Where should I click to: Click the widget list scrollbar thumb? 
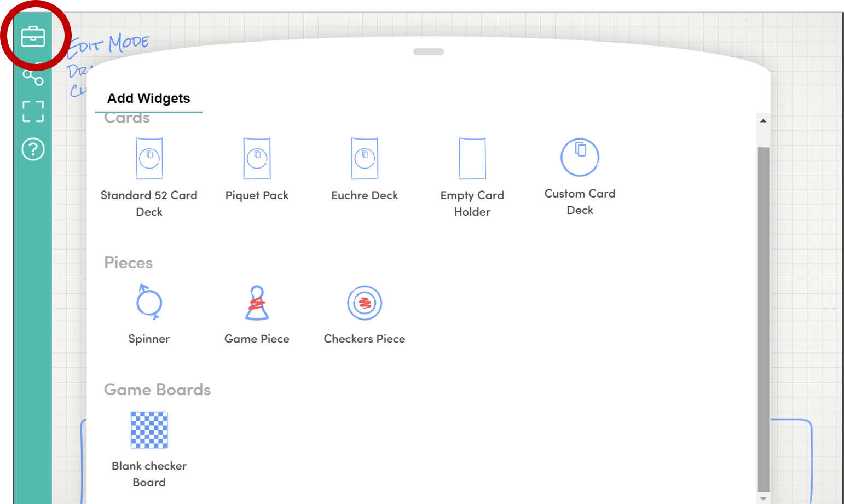[763, 320]
